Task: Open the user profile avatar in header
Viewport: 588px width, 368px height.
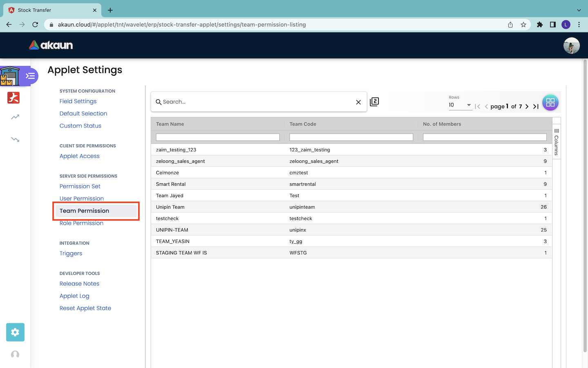Action: 571,45
